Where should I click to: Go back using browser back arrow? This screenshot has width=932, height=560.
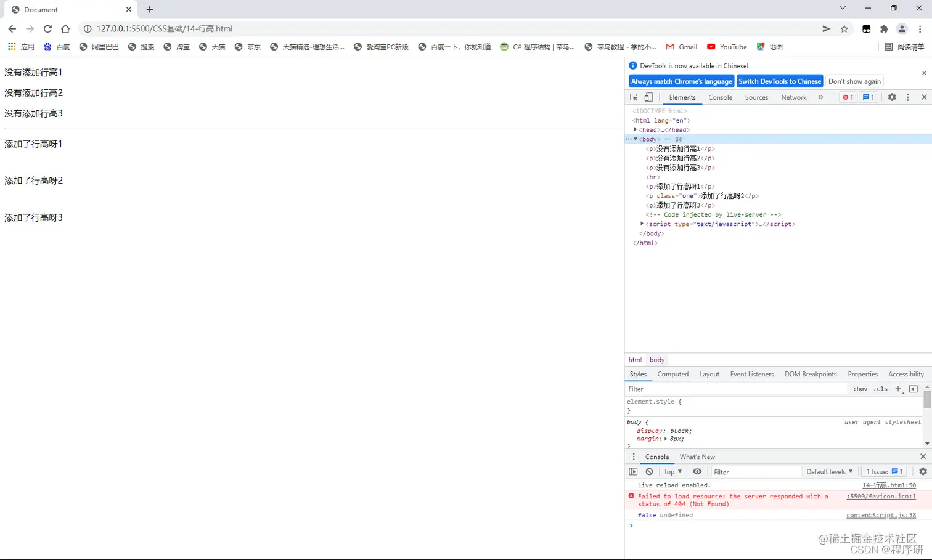tap(12, 29)
